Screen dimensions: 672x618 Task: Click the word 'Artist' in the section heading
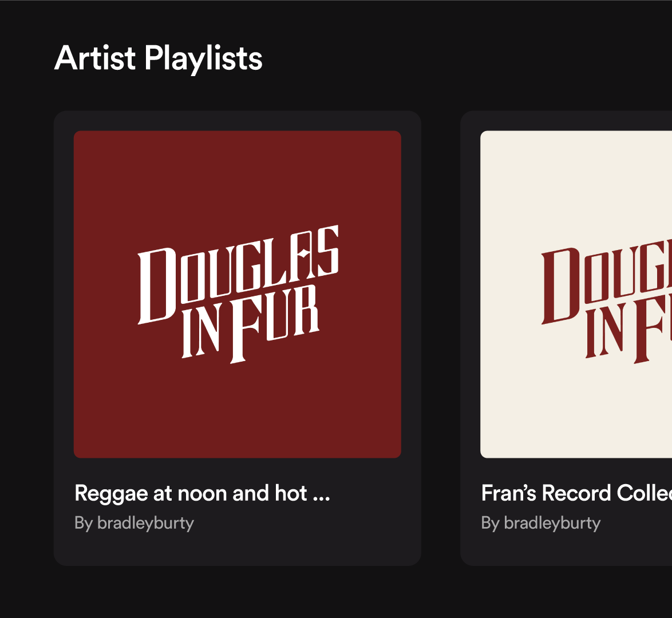pyautogui.click(x=95, y=58)
